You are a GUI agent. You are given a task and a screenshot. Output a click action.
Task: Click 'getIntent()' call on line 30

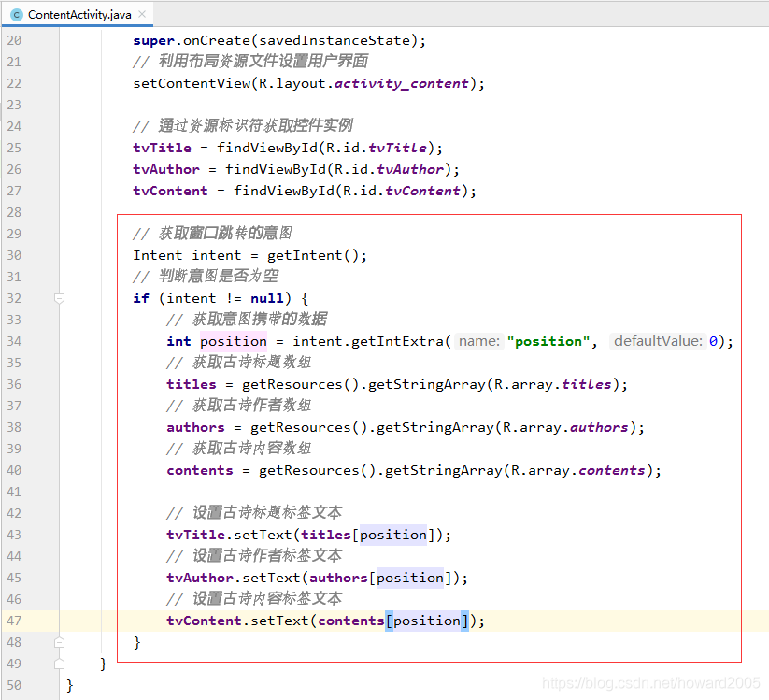coord(313,255)
